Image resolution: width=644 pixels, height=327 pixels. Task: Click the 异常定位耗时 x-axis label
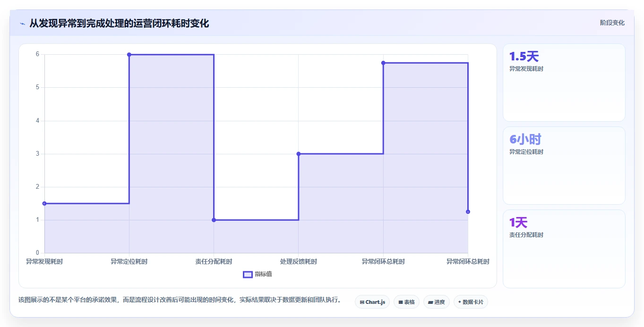(129, 261)
